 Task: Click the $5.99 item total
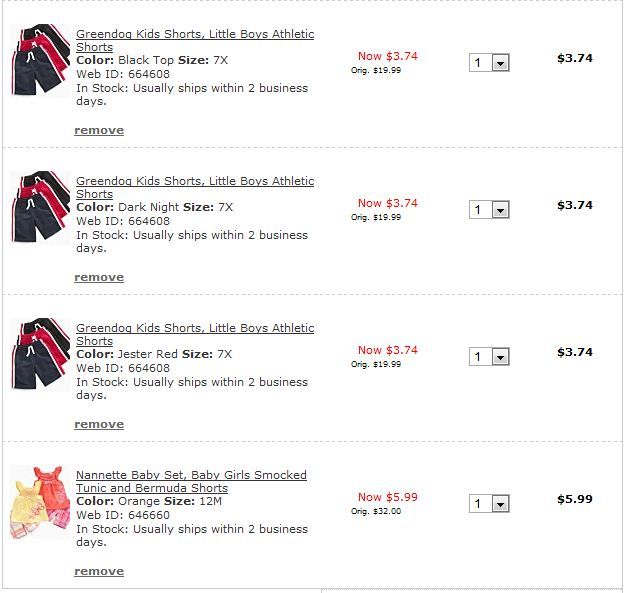[575, 499]
